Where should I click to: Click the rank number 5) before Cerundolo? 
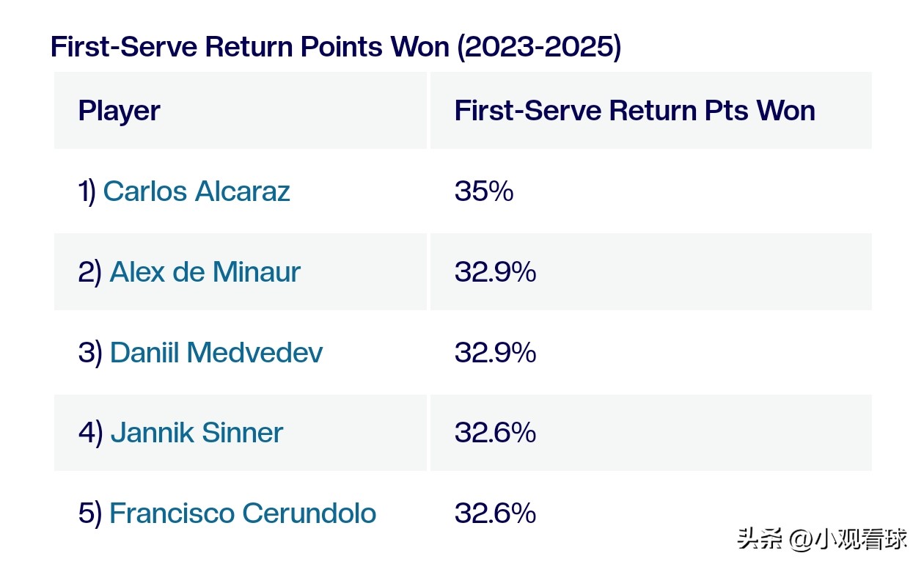(x=89, y=513)
